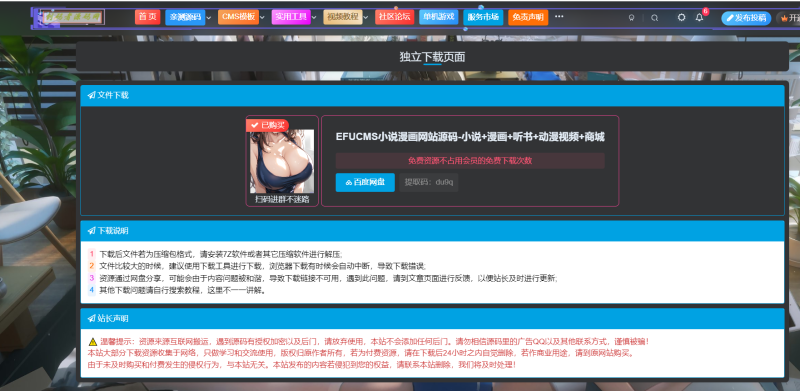Viewport: 800px width, 391px height.
Task: Open the resource thumbnail image
Action: (x=282, y=161)
